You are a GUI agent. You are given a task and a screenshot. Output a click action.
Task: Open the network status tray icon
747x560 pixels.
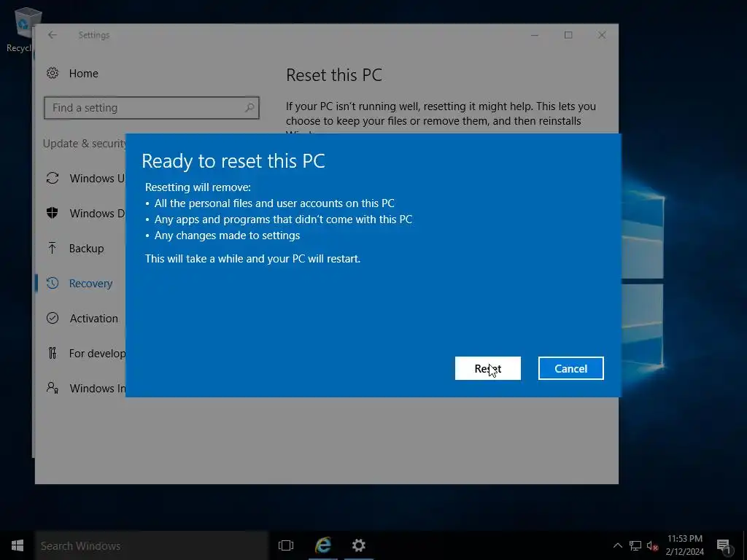pyautogui.click(x=635, y=545)
